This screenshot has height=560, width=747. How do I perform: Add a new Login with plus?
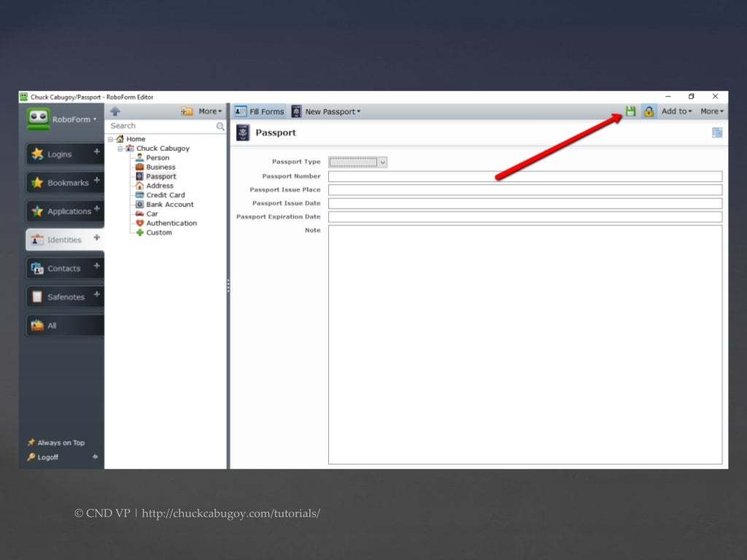pyautogui.click(x=97, y=152)
